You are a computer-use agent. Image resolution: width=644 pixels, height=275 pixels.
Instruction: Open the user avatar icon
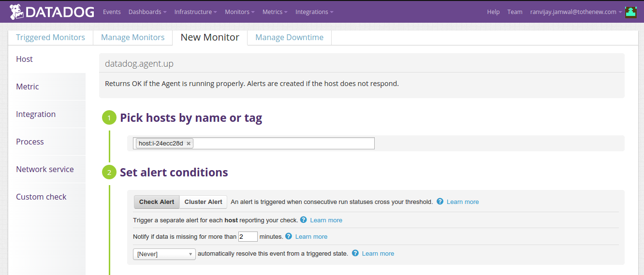point(631,12)
